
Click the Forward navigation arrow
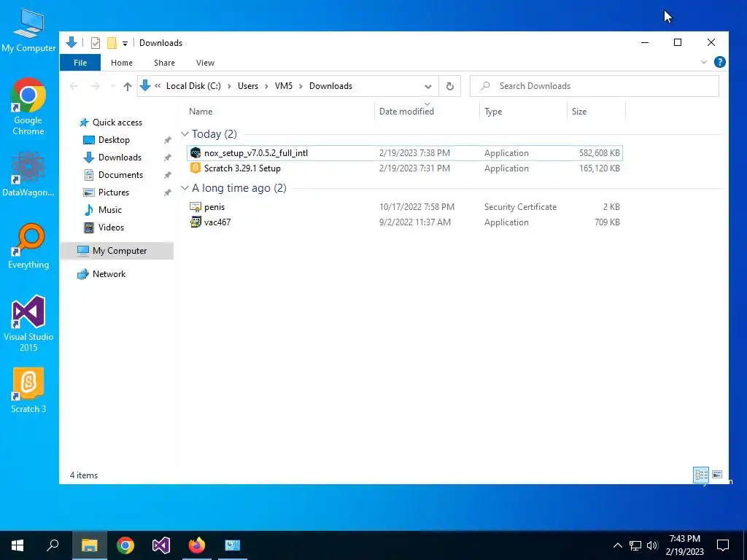tap(96, 86)
